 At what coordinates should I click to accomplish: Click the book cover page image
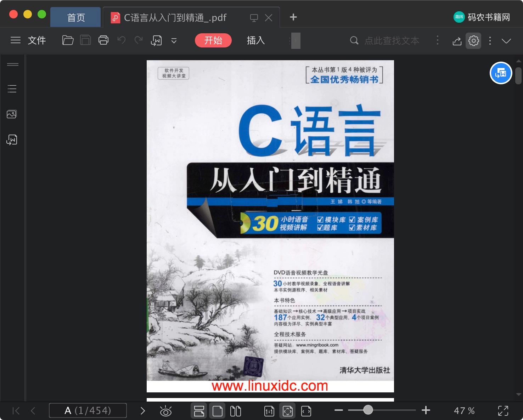point(270,226)
